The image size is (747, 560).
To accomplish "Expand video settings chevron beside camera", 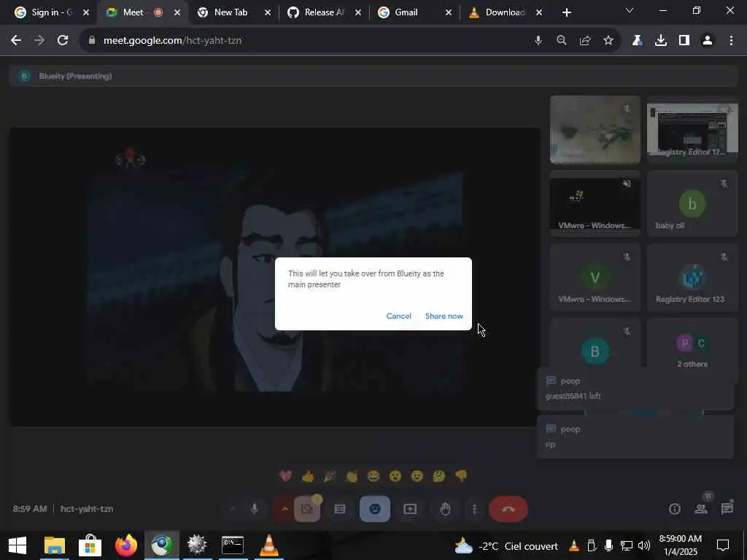I will pyautogui.click(x=285, y=509).
